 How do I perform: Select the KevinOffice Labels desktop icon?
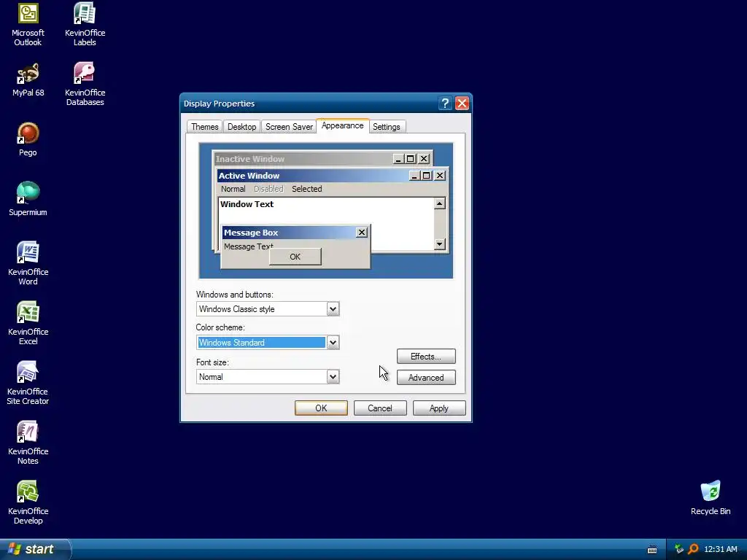(x=85, y=24)
